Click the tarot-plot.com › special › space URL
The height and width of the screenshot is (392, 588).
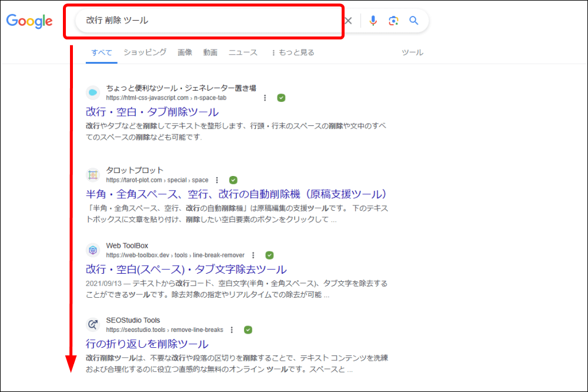pos(157,180)
